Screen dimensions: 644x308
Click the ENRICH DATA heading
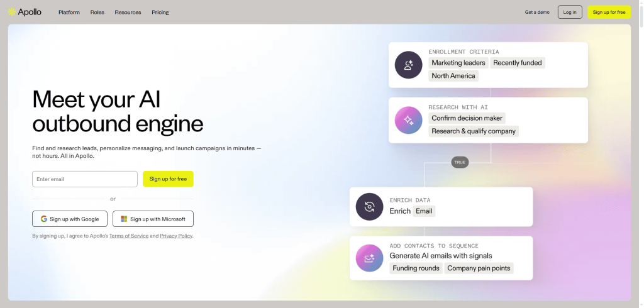point(410,201)
